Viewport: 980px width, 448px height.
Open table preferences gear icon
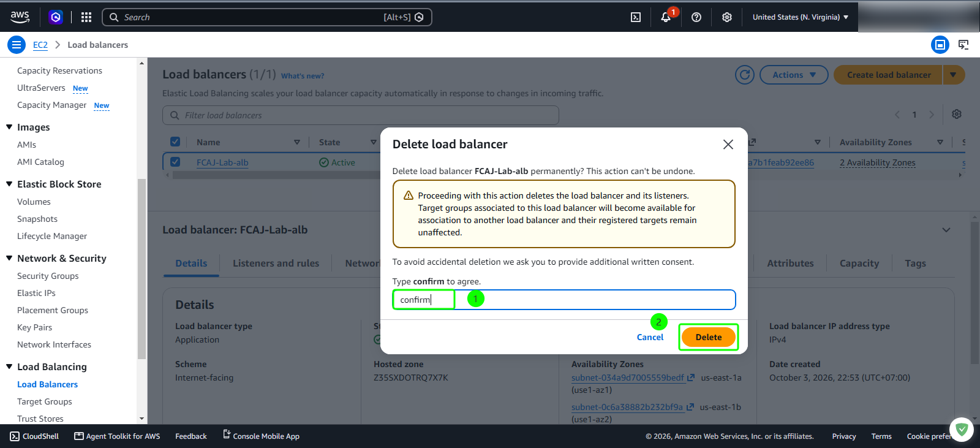coord(957,114)
